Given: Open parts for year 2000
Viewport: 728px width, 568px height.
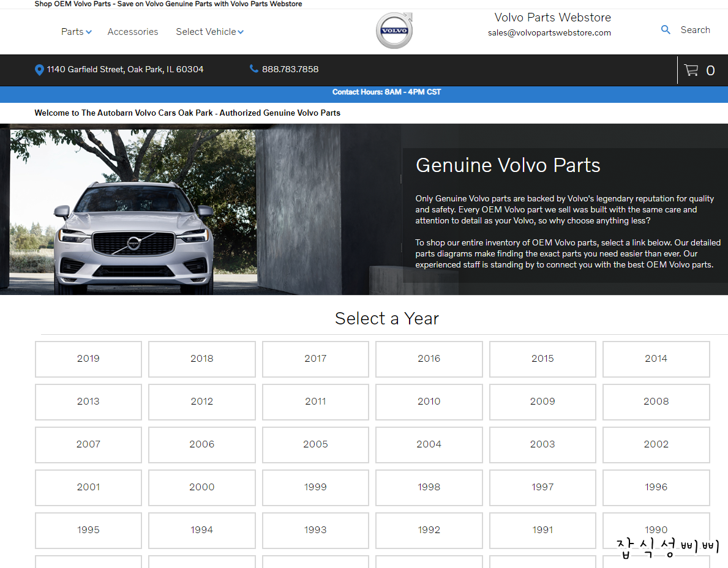Looking at the screenshot, I should click(202, 487).
